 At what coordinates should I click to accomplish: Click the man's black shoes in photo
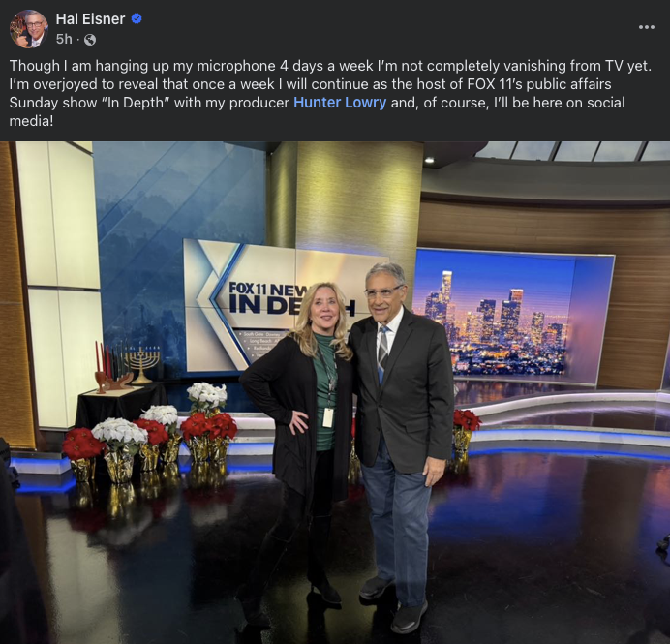pos(395,603)
